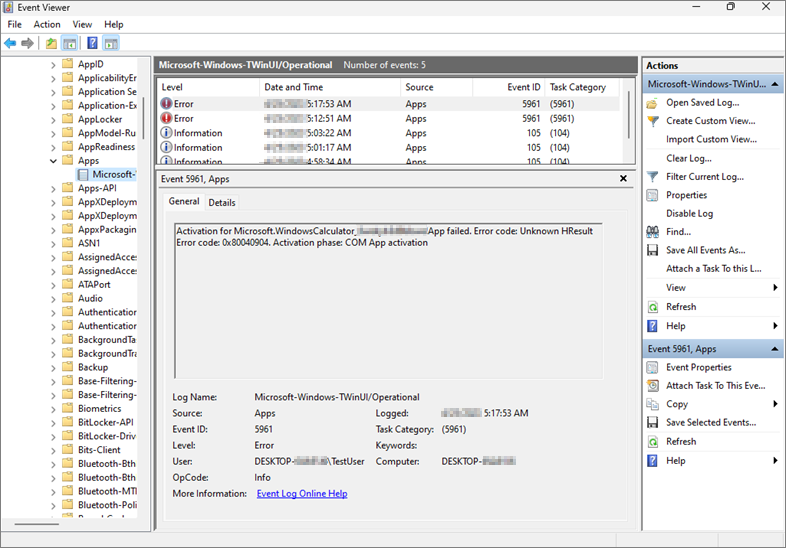Toggle the Show/Hide Action Pane icon

coord(111,44)
